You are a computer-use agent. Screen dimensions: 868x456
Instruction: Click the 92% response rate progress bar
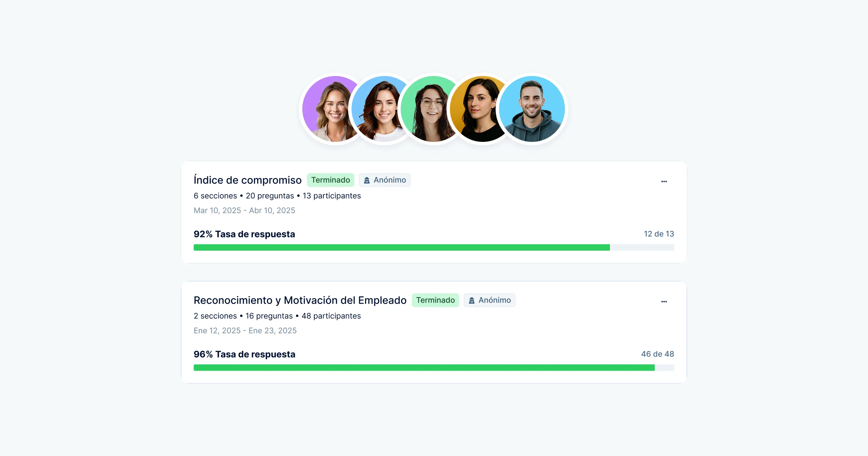click(434, 248)
